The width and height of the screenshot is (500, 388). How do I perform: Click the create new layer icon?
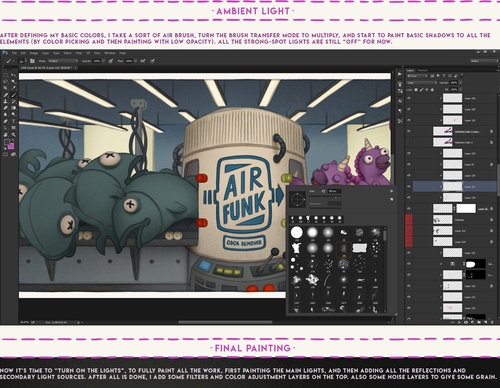(485, 322)
